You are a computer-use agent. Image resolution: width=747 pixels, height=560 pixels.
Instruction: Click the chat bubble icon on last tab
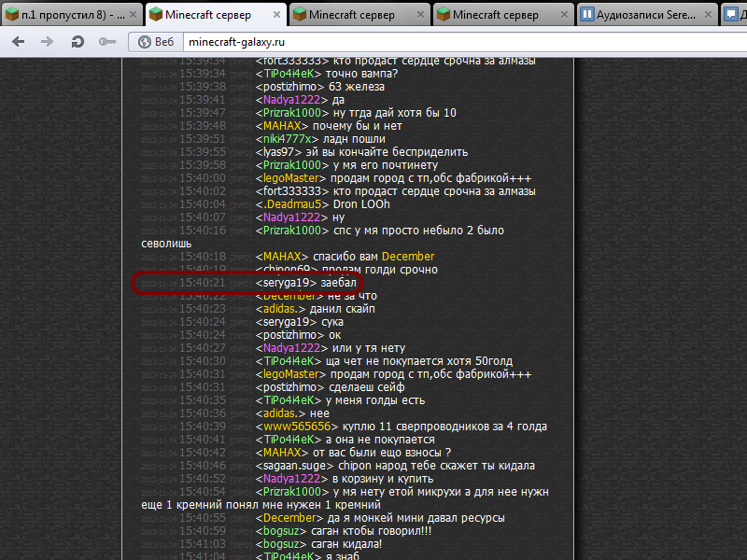[731, 15]
